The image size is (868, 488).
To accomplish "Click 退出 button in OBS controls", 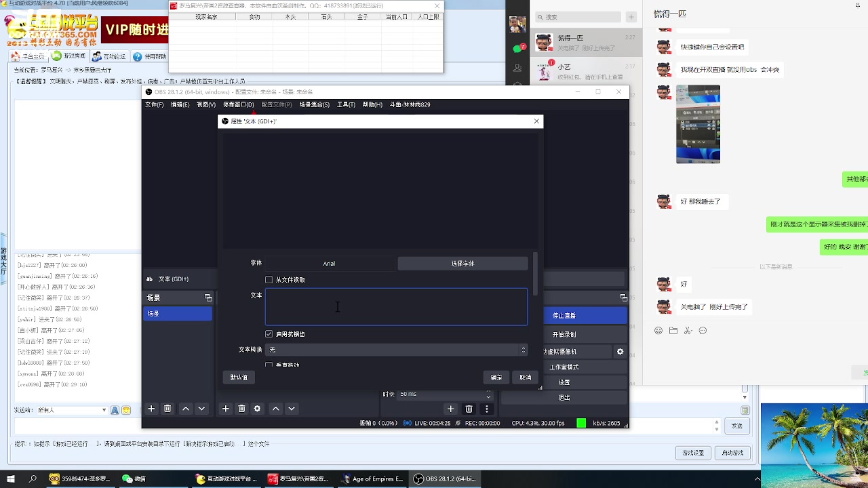I will [564, 398].
